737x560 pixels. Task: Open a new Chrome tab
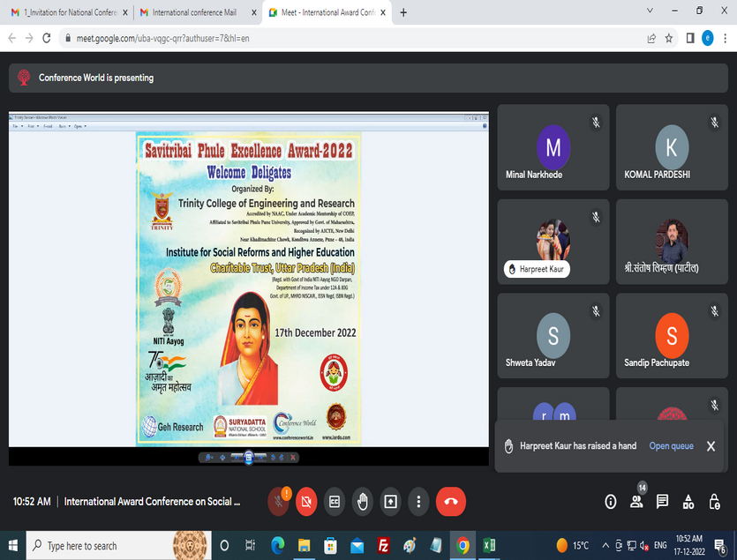pyautogui.click(x=403, y=12)
